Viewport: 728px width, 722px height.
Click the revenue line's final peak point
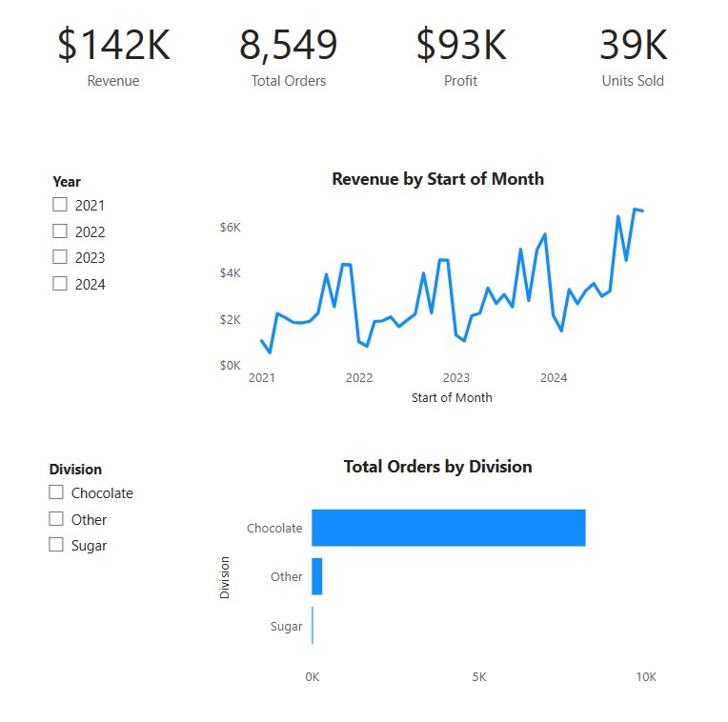click(635, 210)
